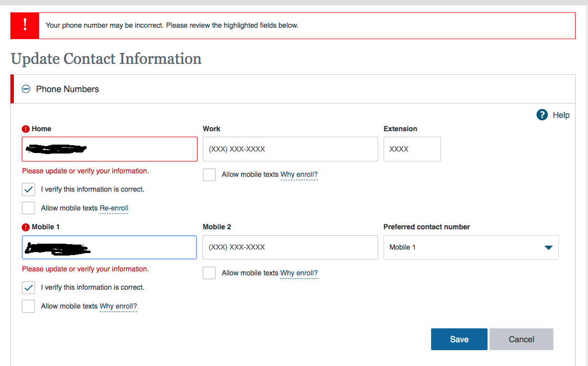Open 'Why enroll?' link under Mobile 2

coord(299,273)
